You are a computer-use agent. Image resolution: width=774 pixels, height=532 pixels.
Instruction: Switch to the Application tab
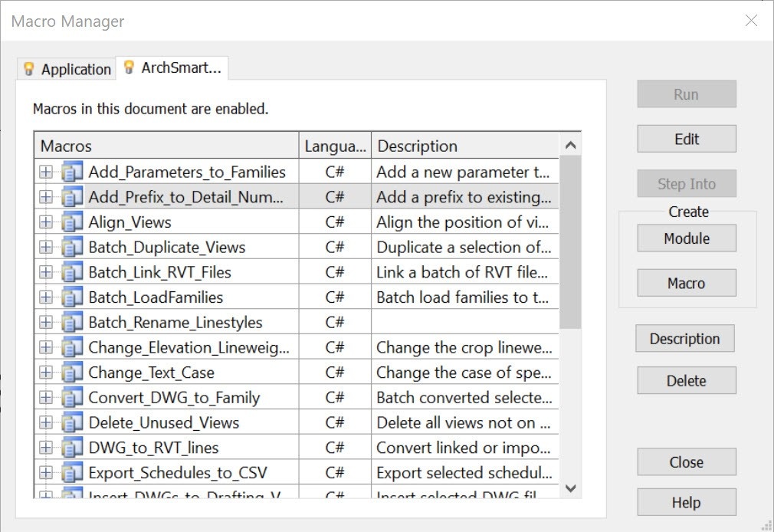tap(75, 69)
